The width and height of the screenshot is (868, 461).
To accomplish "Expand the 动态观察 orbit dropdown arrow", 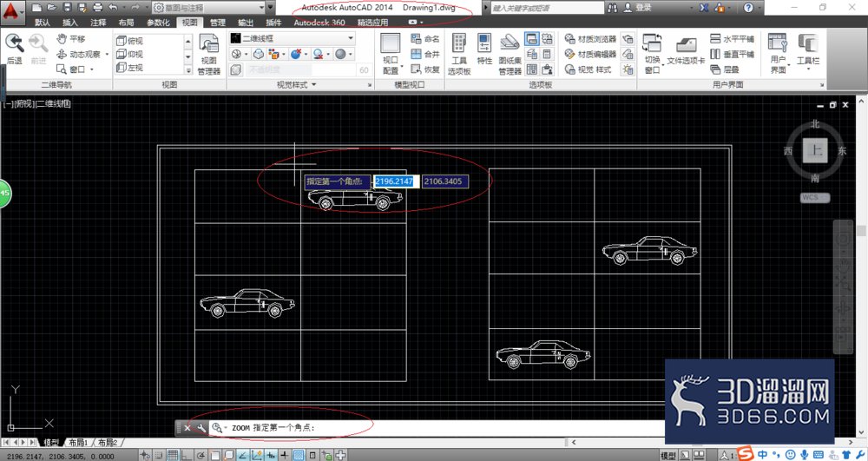I will (x=107, y=54).
